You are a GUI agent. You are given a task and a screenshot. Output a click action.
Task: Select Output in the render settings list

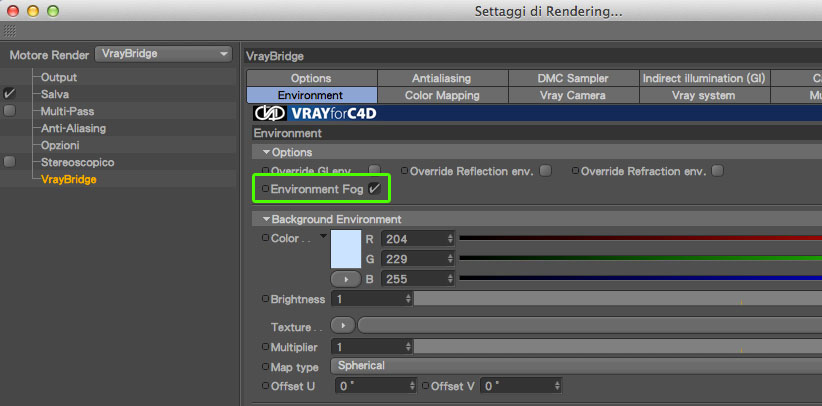pyautogui.click(x=59, y=77)
